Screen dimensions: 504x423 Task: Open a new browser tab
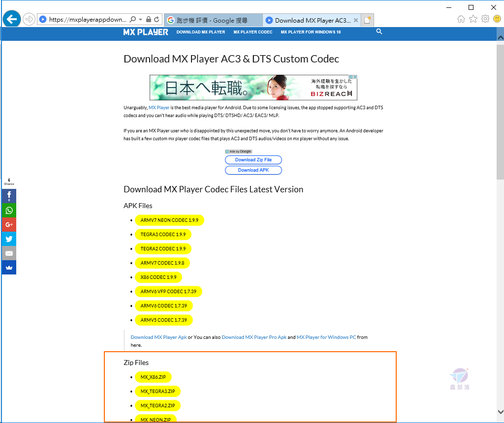click(367, 20)
